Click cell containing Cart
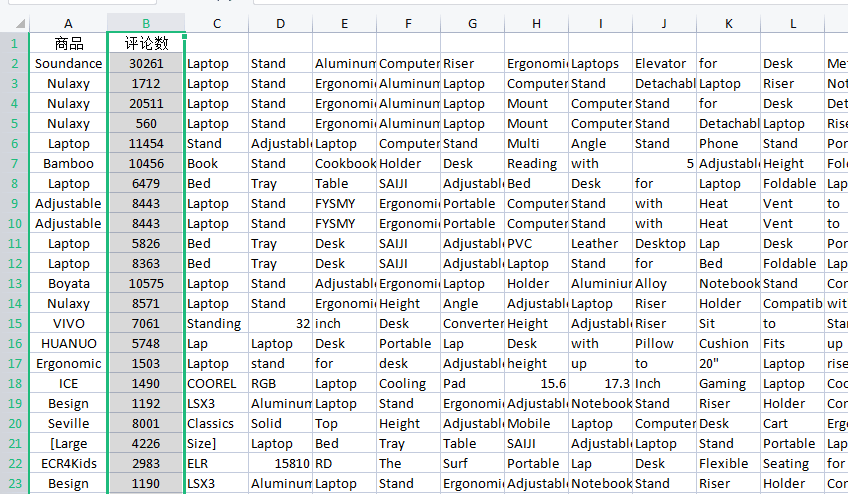 click(x=792, y=424)
